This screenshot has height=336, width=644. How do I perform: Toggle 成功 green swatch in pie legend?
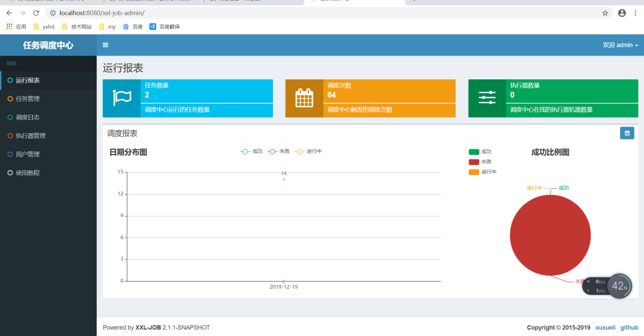[474, 152]
